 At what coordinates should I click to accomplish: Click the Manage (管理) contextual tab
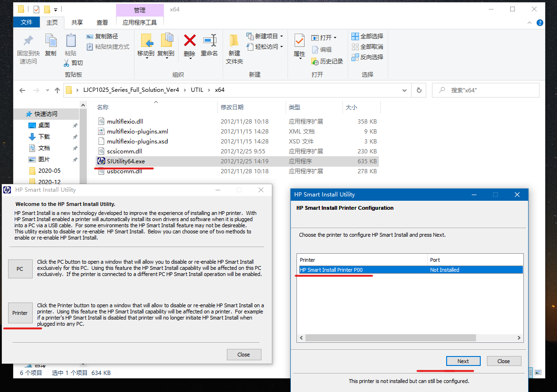click(x=140, y=10)
